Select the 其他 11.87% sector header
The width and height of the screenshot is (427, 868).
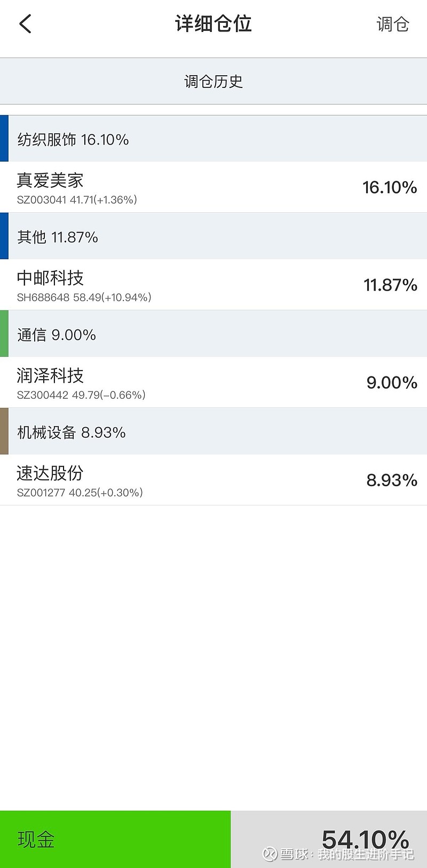coord(58,237)
